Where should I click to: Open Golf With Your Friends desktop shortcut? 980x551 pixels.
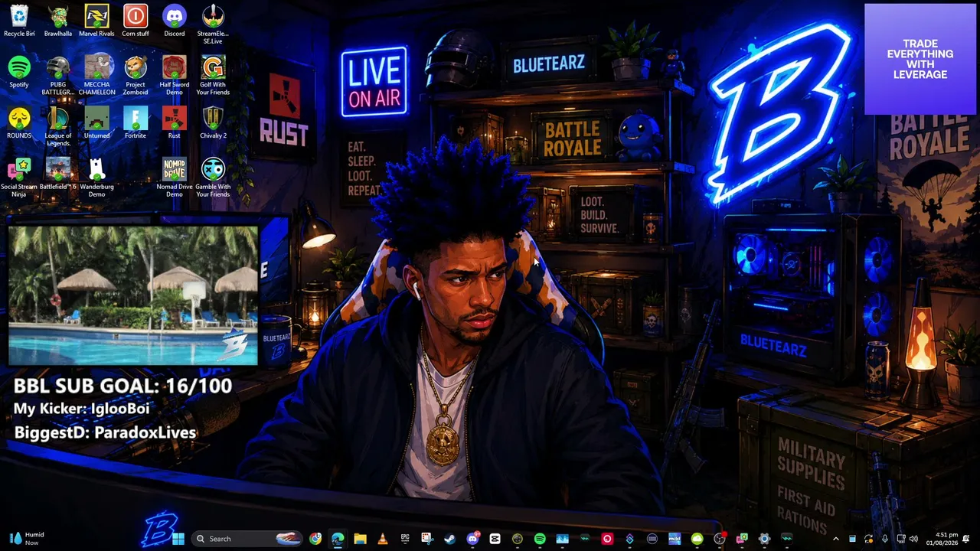tap(213, 76)
